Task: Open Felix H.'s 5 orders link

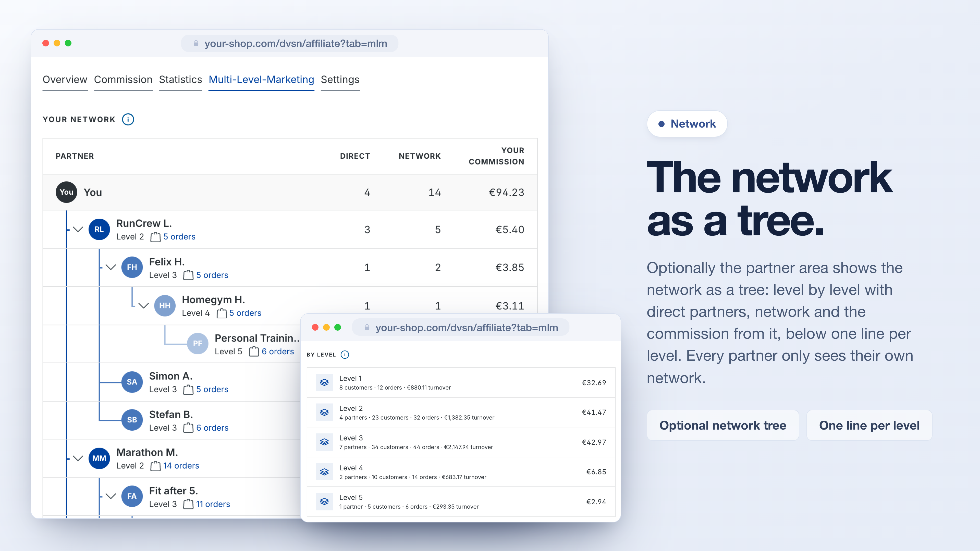Action: coord(212,275)
